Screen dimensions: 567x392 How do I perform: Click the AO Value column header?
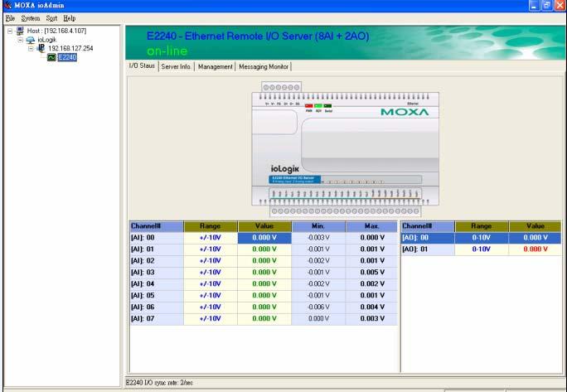point(535,226)
